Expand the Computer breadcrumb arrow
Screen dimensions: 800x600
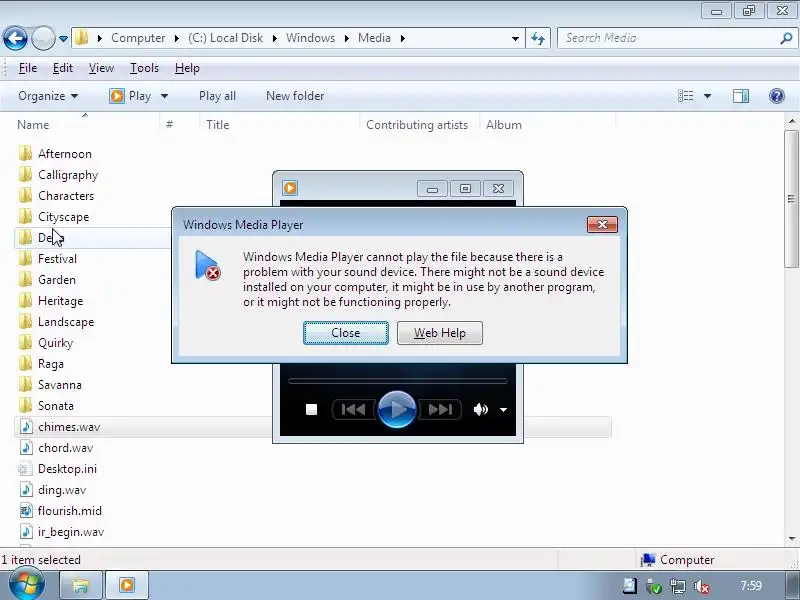[176, 38]
